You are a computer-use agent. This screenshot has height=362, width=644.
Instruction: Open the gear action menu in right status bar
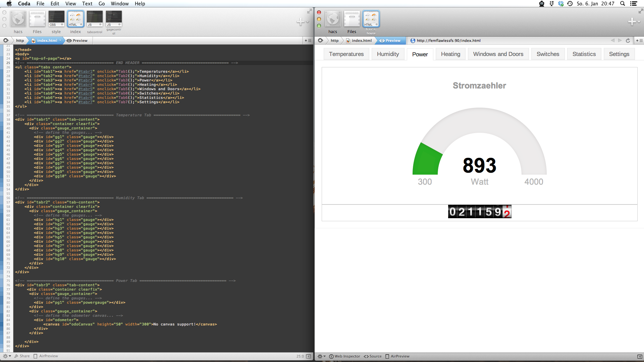point(321,356)
